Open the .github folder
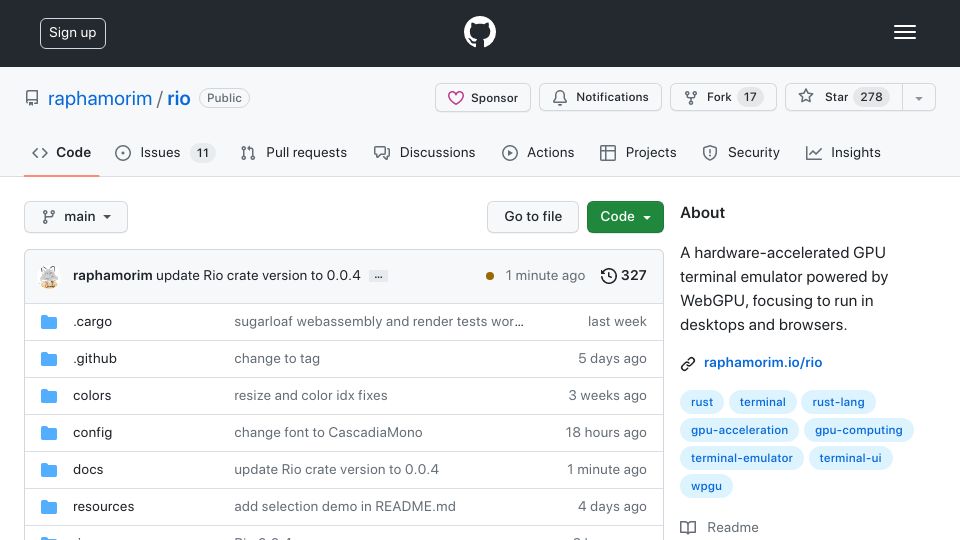Image resolution: width=960 pixels, height=540 pixels. pos(95,358)
